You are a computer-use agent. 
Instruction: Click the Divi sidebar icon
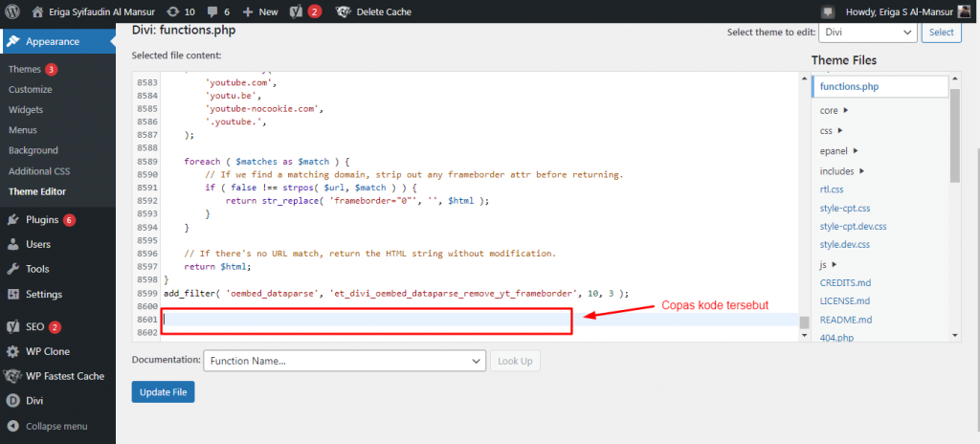tap(13, 401)
